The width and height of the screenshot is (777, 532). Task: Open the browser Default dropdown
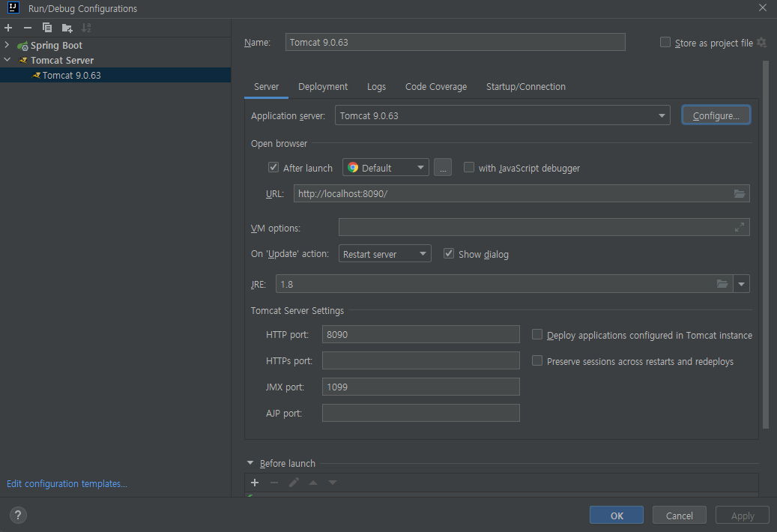pyautogui.click(x=420, y=167)
